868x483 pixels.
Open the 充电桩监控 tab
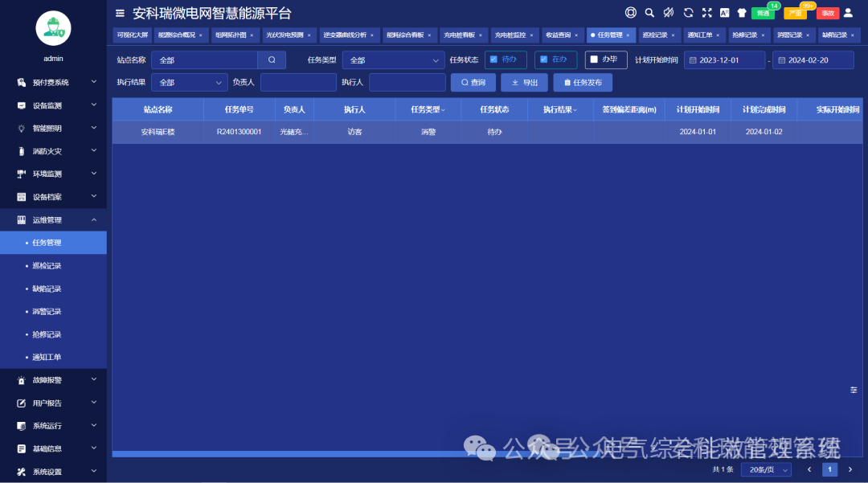pos(509,35)
